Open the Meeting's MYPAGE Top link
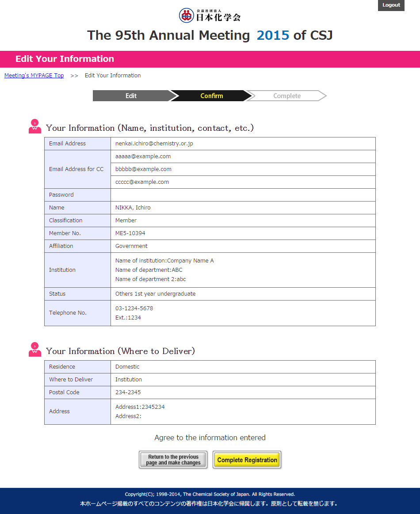 34,76
